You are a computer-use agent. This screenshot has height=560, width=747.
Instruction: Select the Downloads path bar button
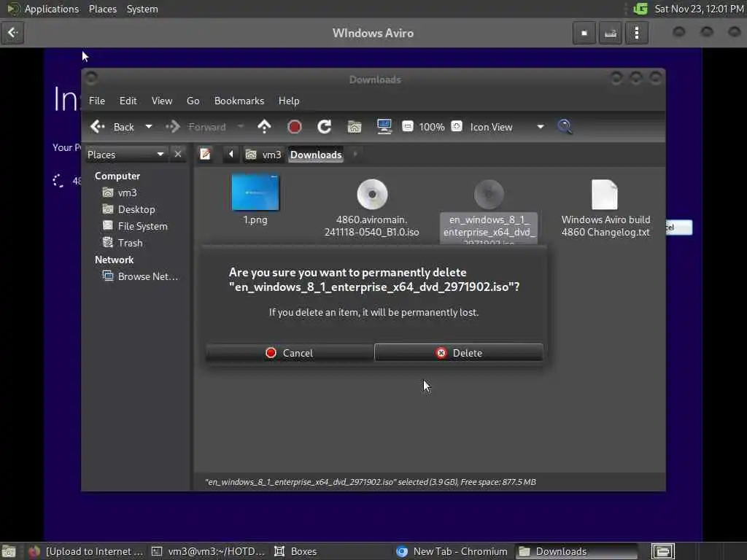coord(316,155)
